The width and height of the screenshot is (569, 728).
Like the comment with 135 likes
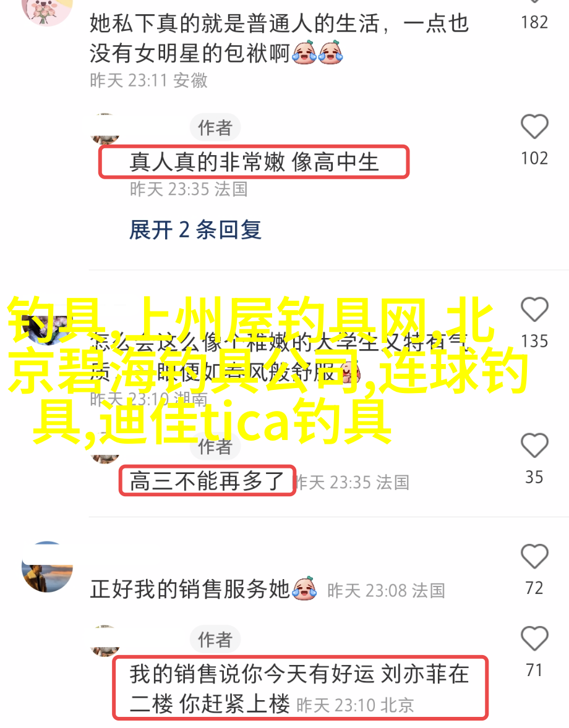coord(534,310)
